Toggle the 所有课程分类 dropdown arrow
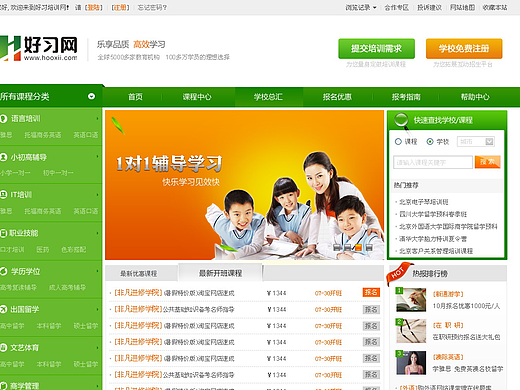520x390 pixels. coord(91,96)
